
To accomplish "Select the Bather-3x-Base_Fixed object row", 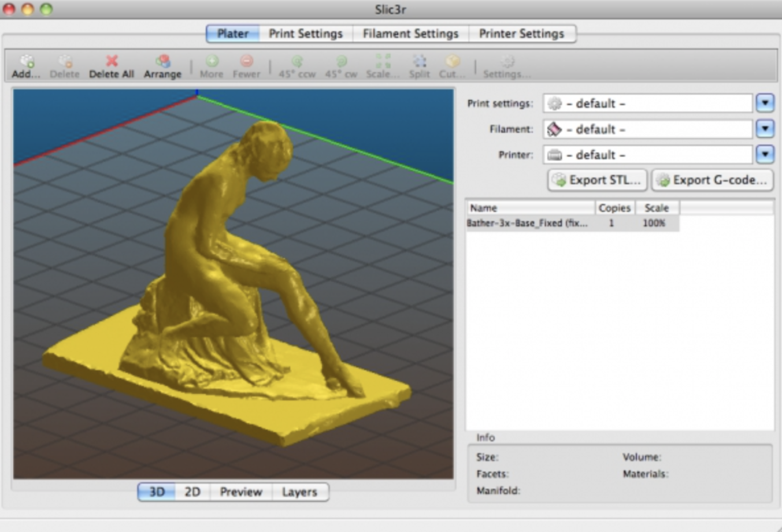I will click(572, 223).
